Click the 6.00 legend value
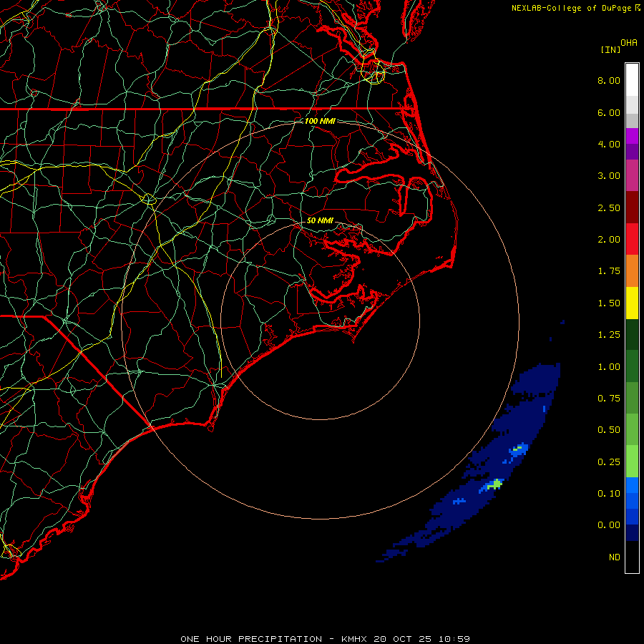 tap(609, 112)
